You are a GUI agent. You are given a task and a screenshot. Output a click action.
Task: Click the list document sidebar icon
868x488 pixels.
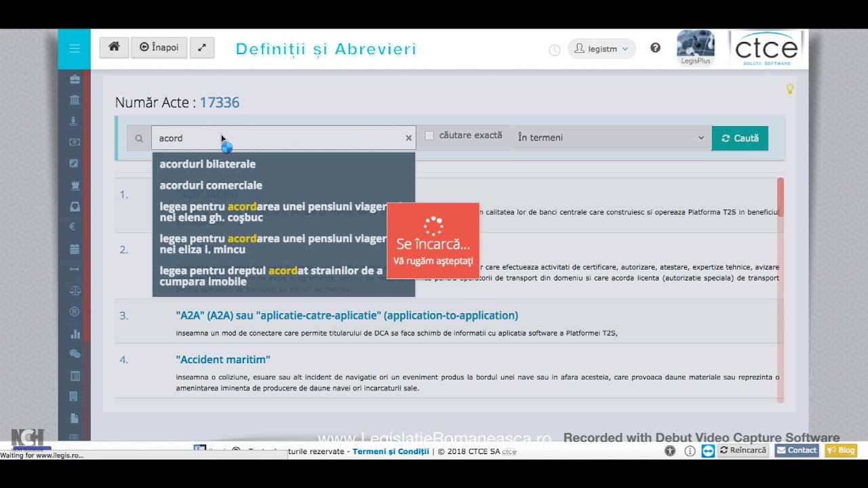(x=75, y=375)
